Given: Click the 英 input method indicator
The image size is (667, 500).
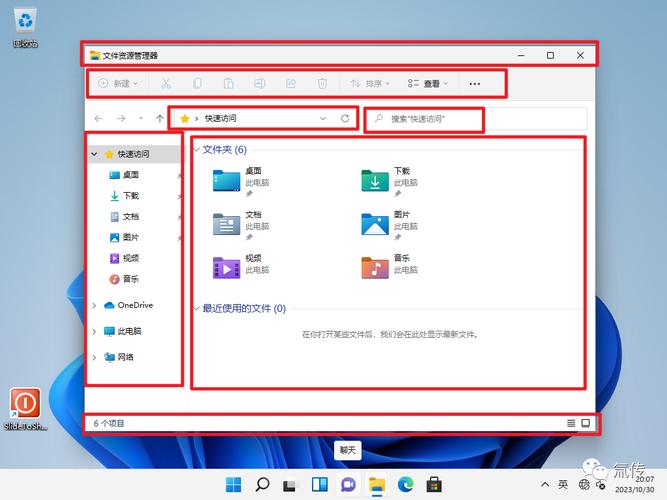Looking at the screenshot, I should pyautogui.click(x=563, y=485).
